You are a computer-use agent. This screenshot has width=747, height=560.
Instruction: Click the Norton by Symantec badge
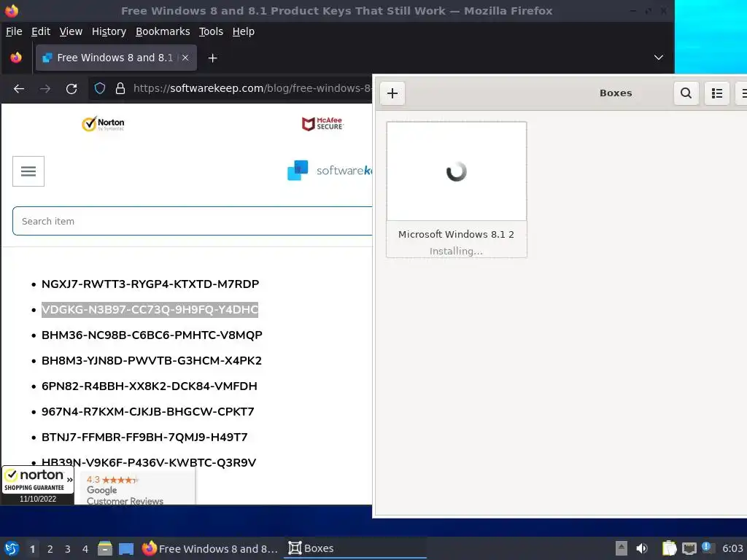(x=103, y=124)
